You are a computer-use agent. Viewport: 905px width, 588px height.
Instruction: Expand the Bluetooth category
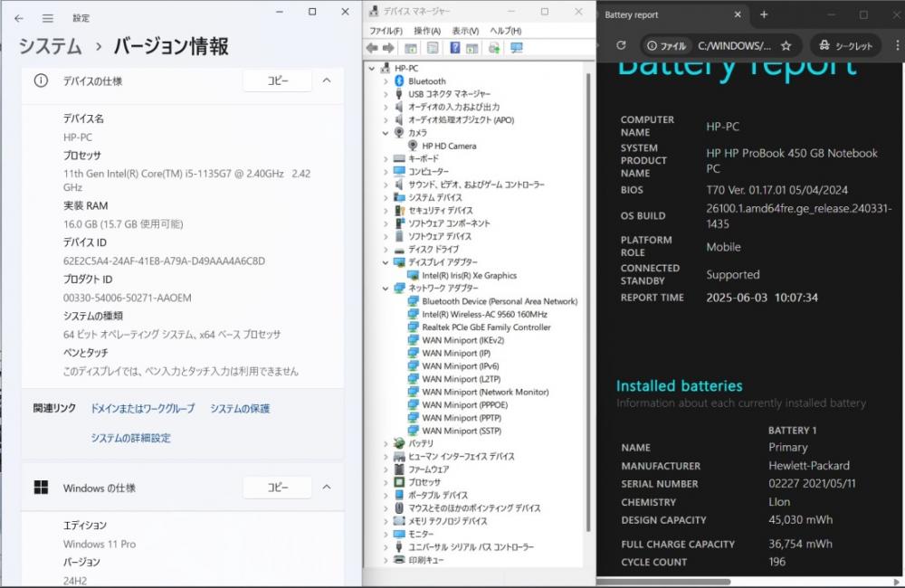(386, 81)
